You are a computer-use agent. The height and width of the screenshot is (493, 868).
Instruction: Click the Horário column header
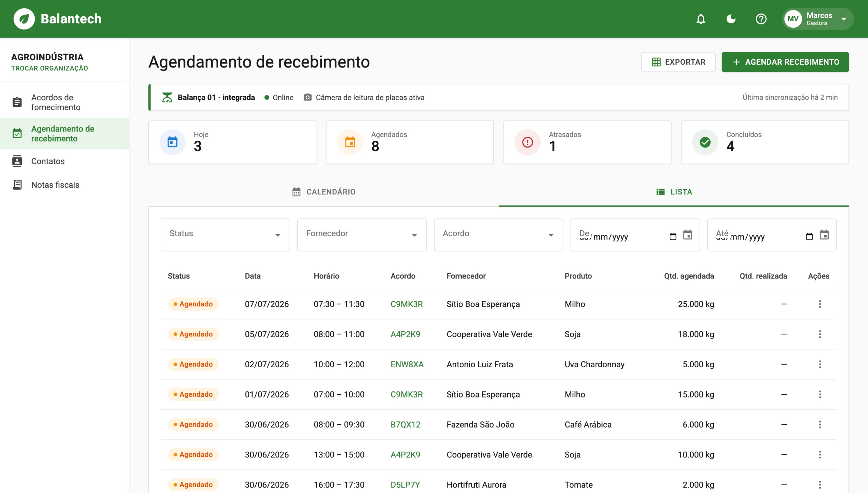(326, 276)
